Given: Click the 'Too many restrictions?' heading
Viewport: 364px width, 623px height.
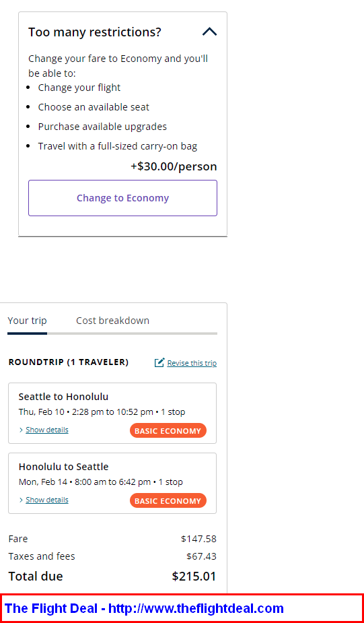Looking at the screenshot, I should click(94, 32).
